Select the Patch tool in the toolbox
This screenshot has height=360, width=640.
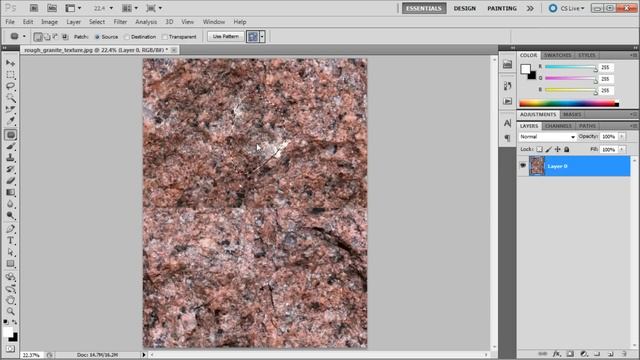11,135
